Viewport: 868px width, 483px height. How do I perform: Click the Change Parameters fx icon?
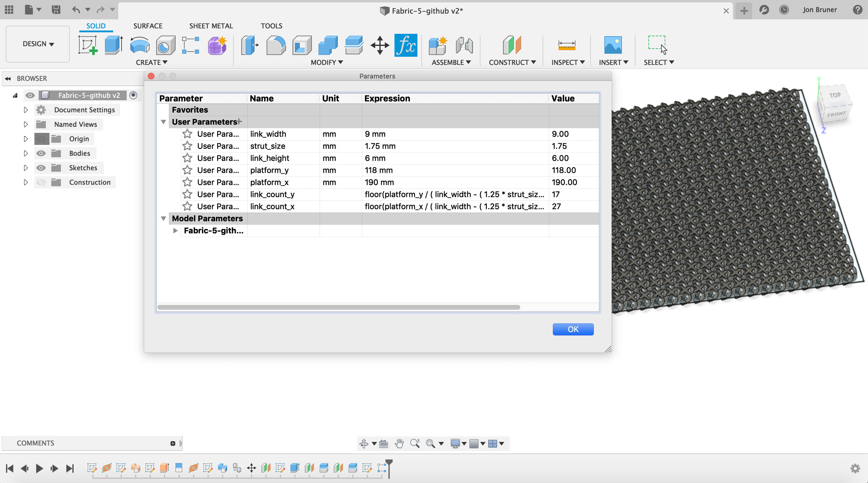point(406,45)
